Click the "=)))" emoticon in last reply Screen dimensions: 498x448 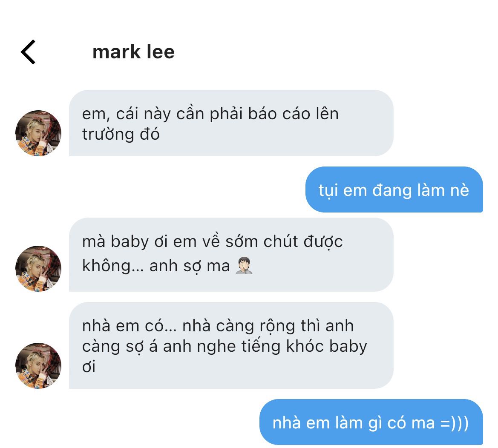pos(455,423)
